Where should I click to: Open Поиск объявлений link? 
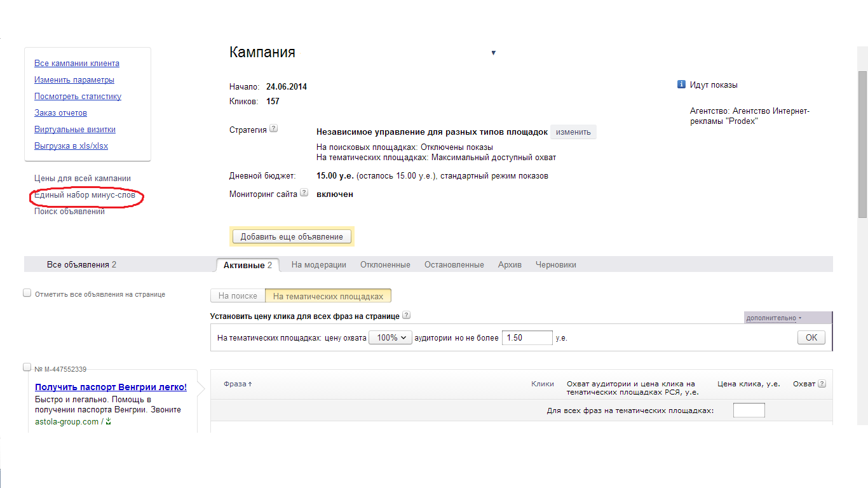(x=69, y=212)
